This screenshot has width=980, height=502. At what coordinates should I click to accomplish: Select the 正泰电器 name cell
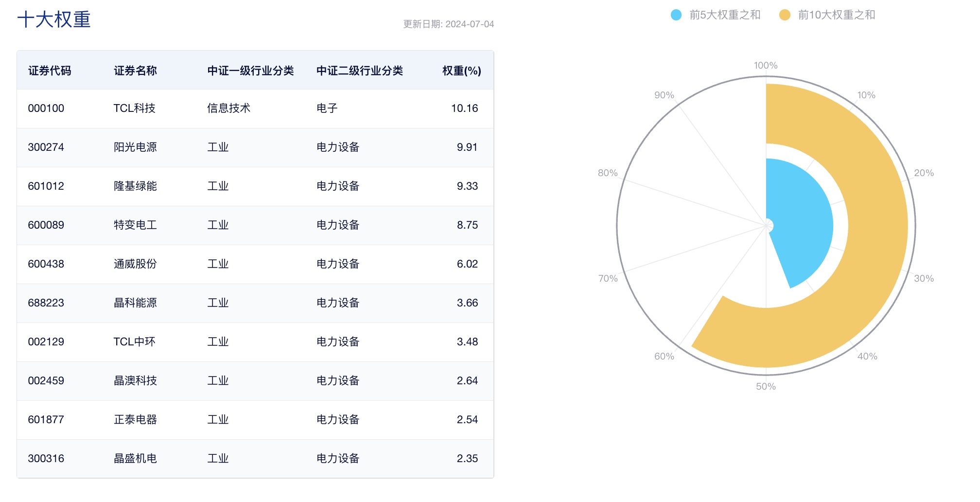tap(135, 419)
